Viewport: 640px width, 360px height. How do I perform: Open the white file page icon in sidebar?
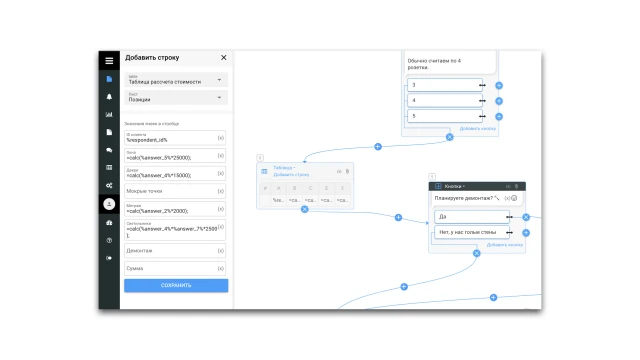[x=109, y=132]
